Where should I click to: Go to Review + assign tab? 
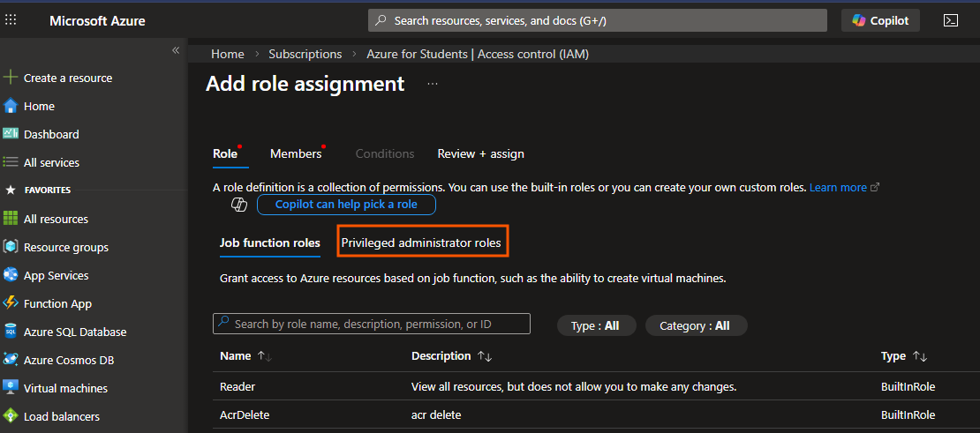coord(480,153)
